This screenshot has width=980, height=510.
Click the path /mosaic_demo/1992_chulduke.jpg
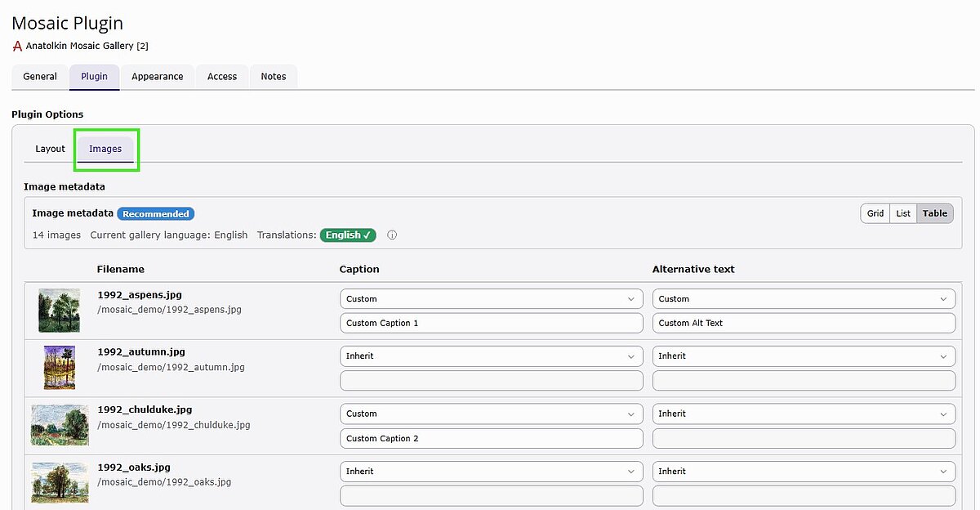pyautogui.click(x=174, y=425)
